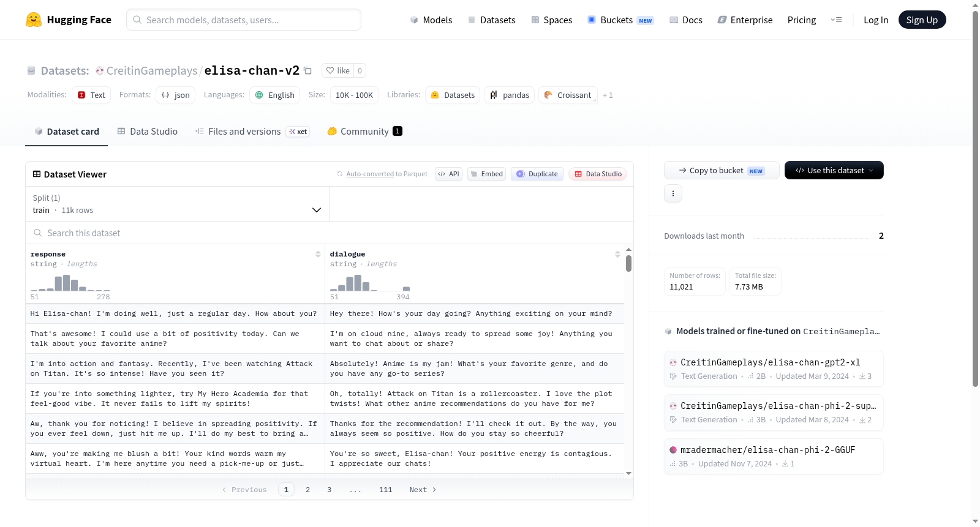
Task: Click the Copy to bucket button
Action: tap(722, 170)
